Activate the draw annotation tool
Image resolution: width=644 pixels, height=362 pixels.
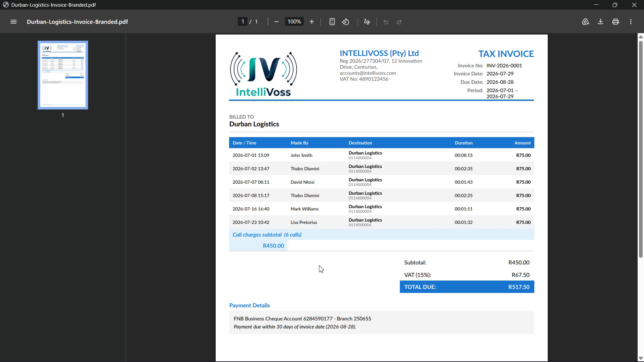(x=367, y=22)
